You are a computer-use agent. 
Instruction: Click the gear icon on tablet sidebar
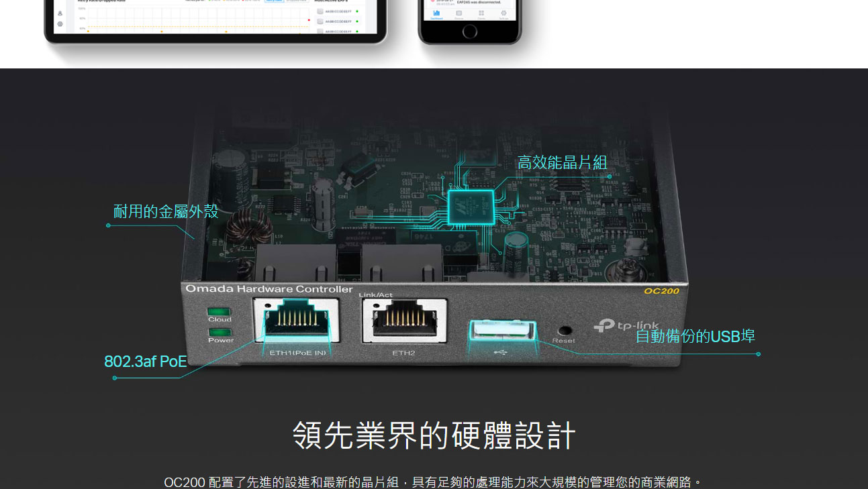point(60,23)
